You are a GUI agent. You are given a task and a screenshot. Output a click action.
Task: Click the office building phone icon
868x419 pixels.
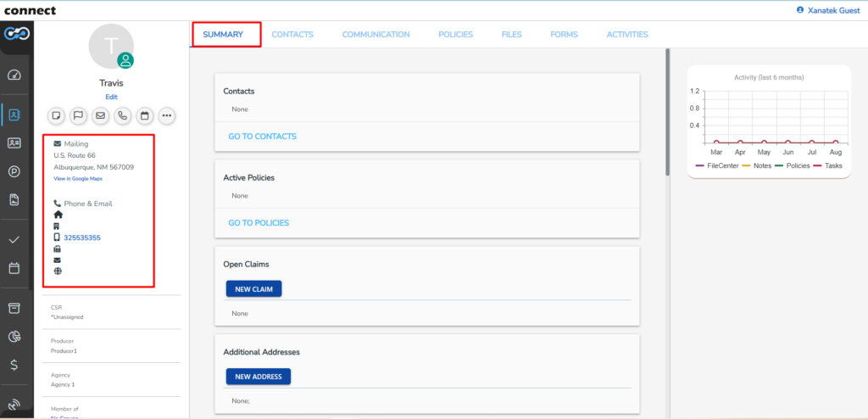pyautogui.click(x=57, y=226)
